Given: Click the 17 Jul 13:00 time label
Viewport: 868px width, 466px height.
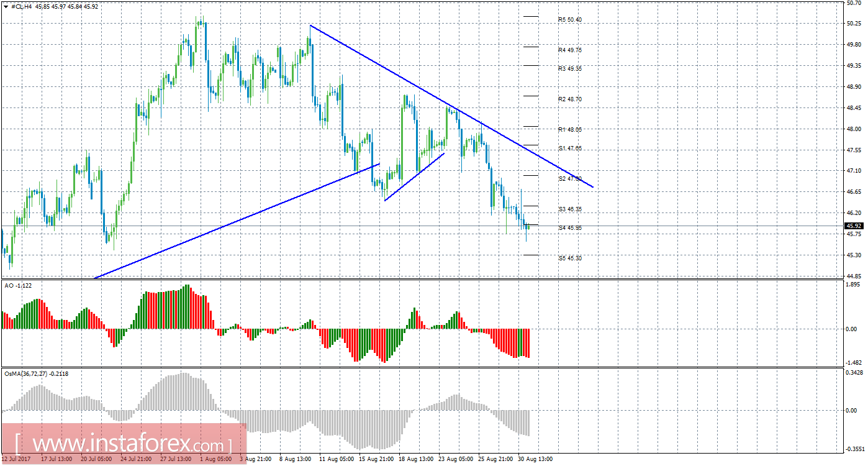Looking at the screenshot, I should (56, 460).
